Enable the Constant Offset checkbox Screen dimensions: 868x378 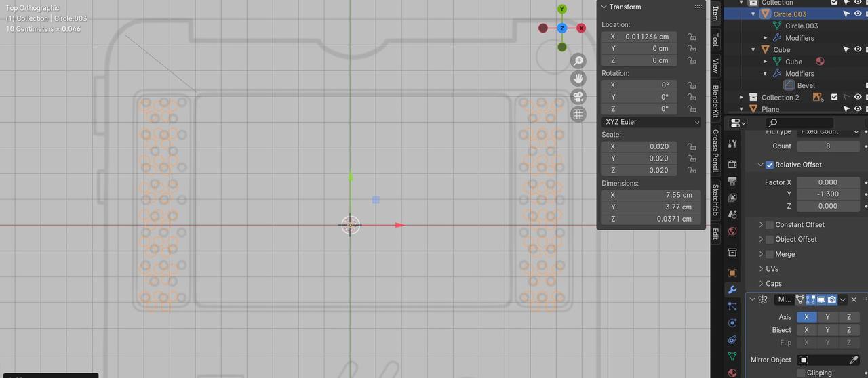[x=770, y=224]
